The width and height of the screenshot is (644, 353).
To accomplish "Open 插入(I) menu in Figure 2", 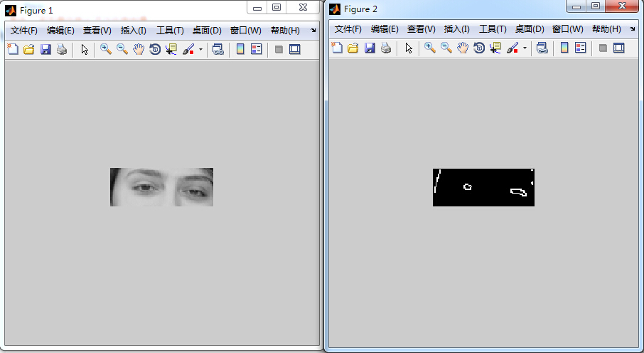I will (457, 28).
